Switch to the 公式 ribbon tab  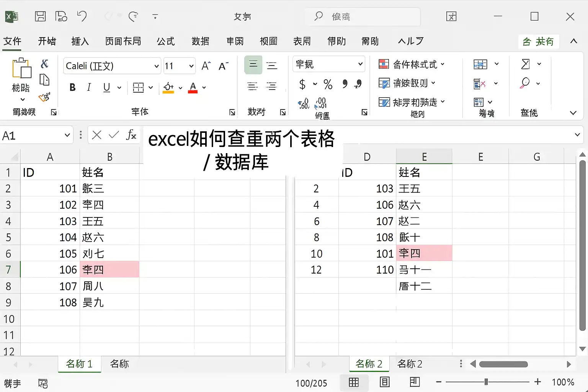166,41
